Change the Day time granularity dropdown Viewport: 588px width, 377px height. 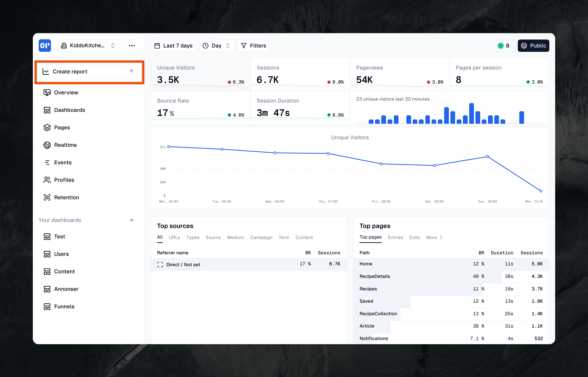[216, 46]
